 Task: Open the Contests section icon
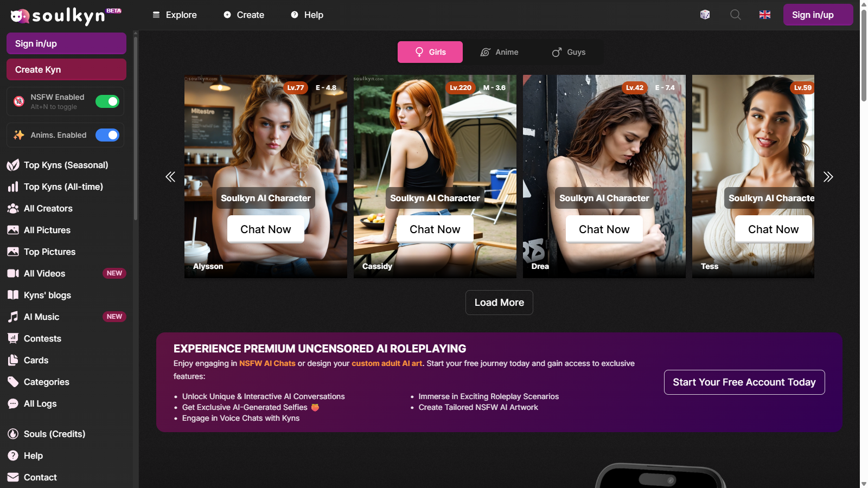point(13,338)
